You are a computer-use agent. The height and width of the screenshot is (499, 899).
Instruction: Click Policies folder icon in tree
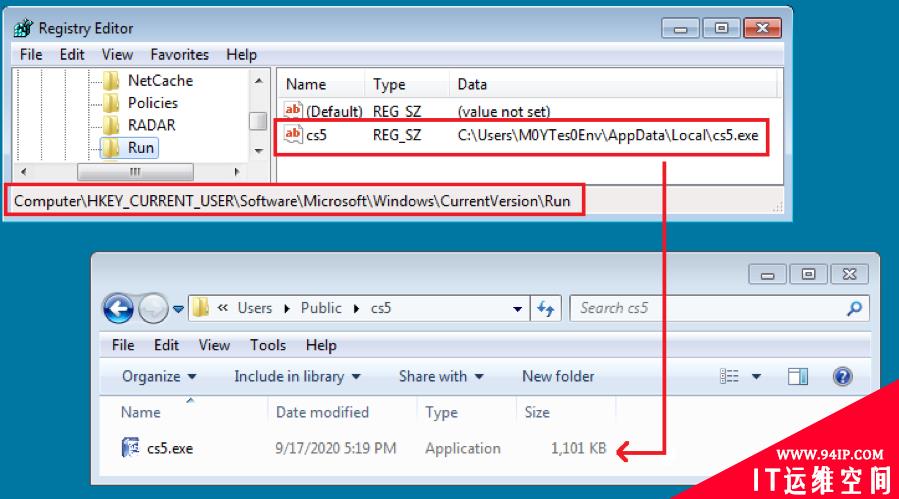coord(111,103)
